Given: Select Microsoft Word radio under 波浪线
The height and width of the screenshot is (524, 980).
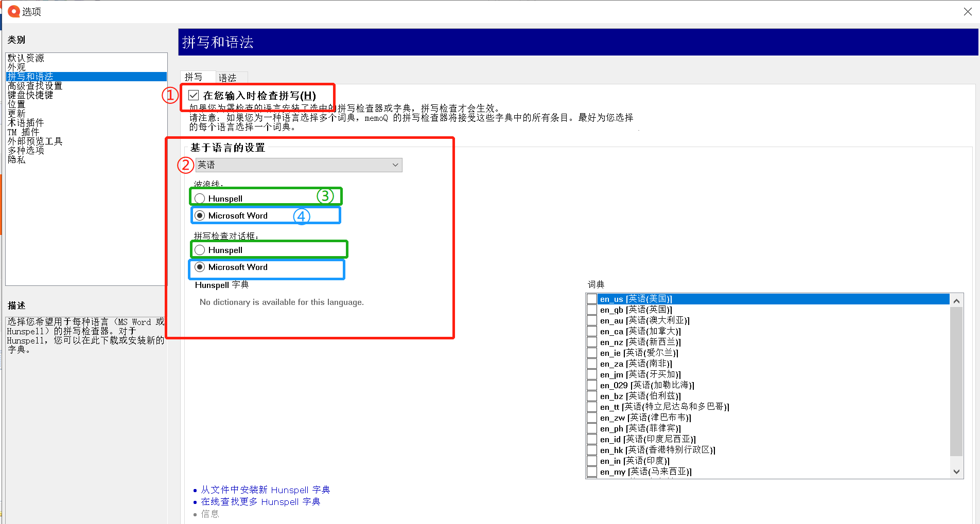Looking at the screenshot, I should pyautogui.click(x=200, y=215).
